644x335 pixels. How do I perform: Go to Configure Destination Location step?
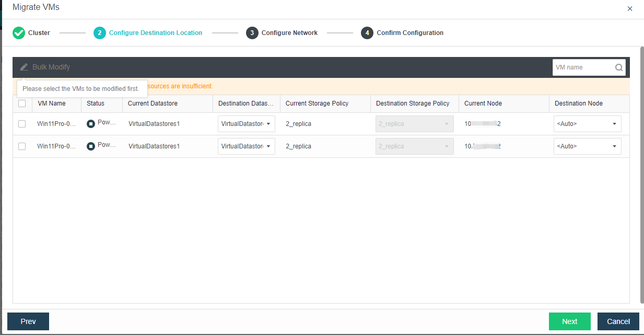pos(155,33)
